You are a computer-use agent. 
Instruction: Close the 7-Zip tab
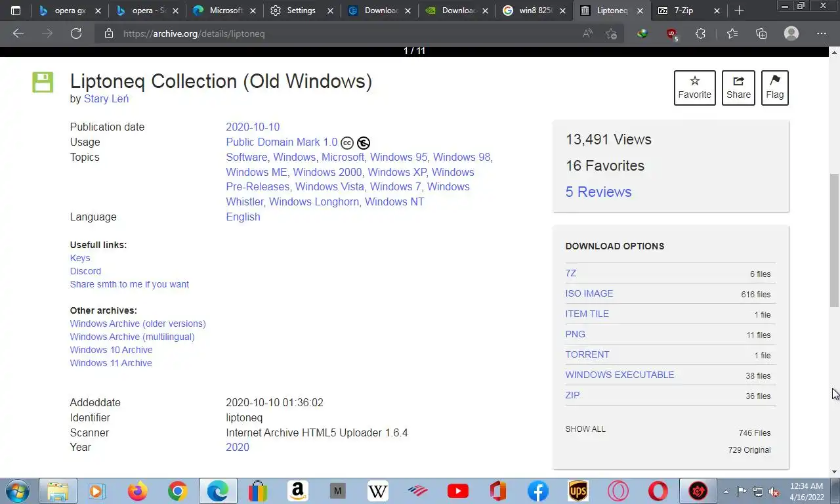click(717, 10)
